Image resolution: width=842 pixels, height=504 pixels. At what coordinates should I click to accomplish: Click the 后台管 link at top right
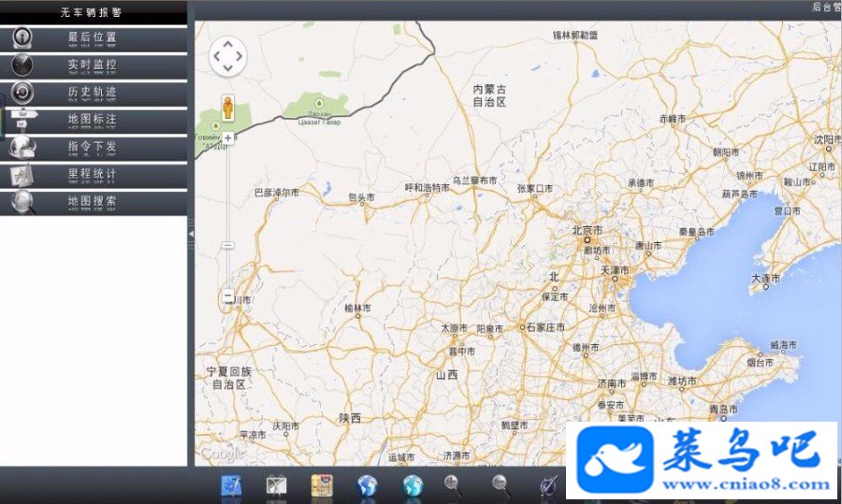(x=826, y=7)
